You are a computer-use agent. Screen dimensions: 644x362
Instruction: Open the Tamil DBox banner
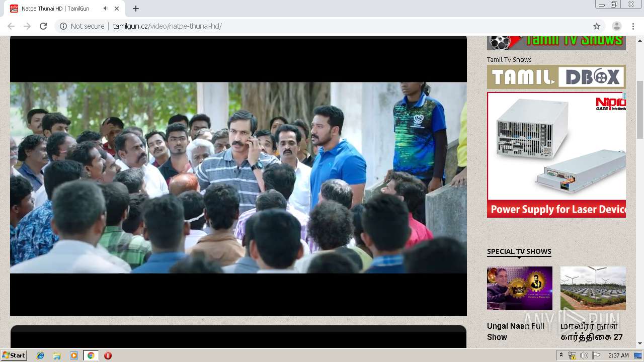(556, 77)
